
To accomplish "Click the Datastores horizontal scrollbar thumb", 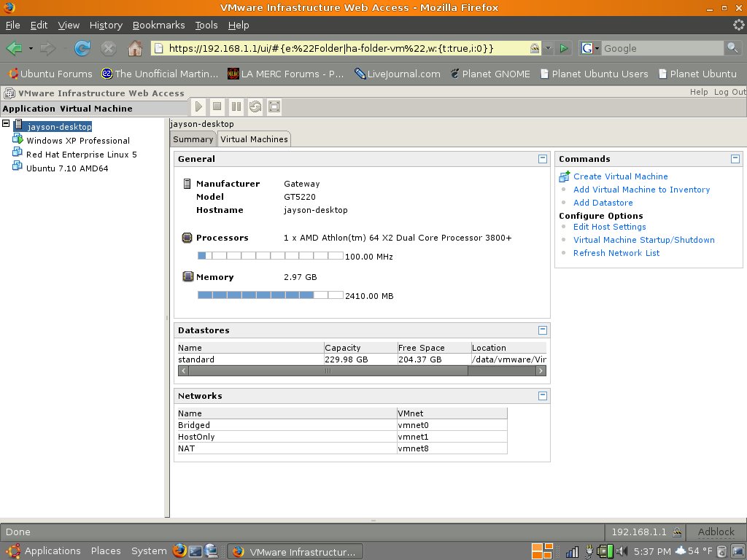I will 328,371.
